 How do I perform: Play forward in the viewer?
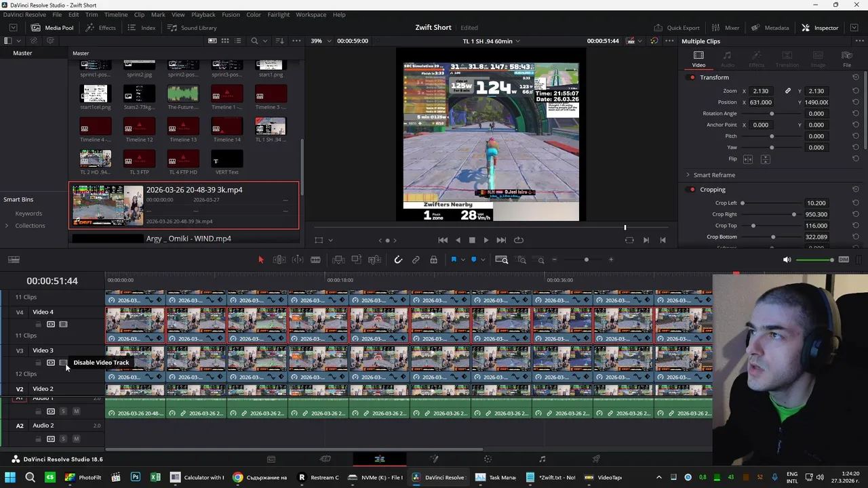(x=486, y=240)
